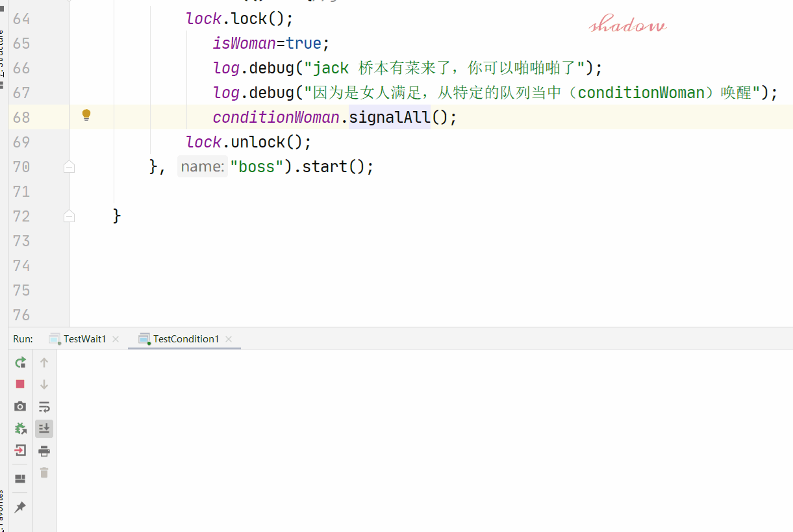Screen dimensions: 793x532
Task: Toggle scroll to end of console
Action: (44, 429)
